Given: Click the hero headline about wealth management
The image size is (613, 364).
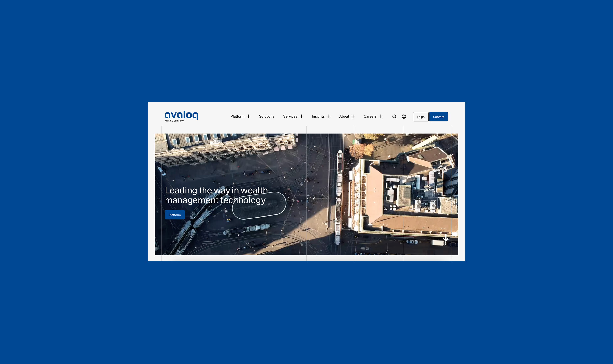Looking at the screenshot, I should [216, 195].
